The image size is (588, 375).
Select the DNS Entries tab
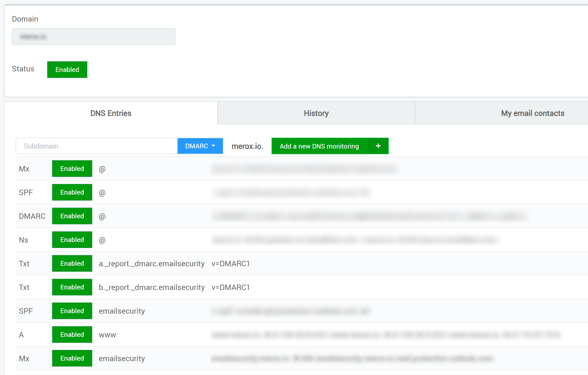coord(111,113)
